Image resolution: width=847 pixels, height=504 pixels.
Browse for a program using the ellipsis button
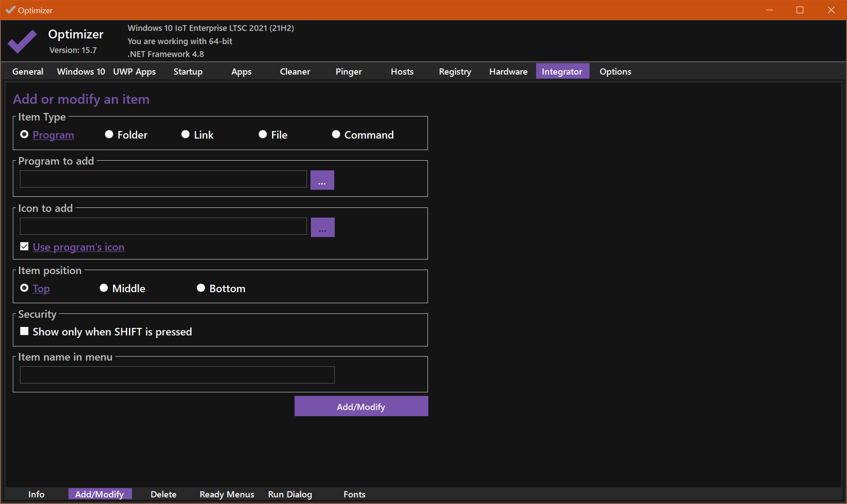[322, 180]
